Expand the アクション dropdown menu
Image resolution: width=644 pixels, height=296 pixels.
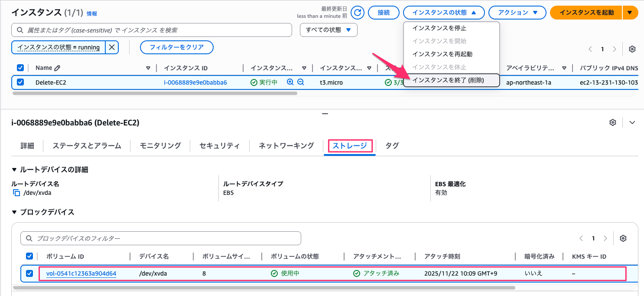tap(517, 13)
